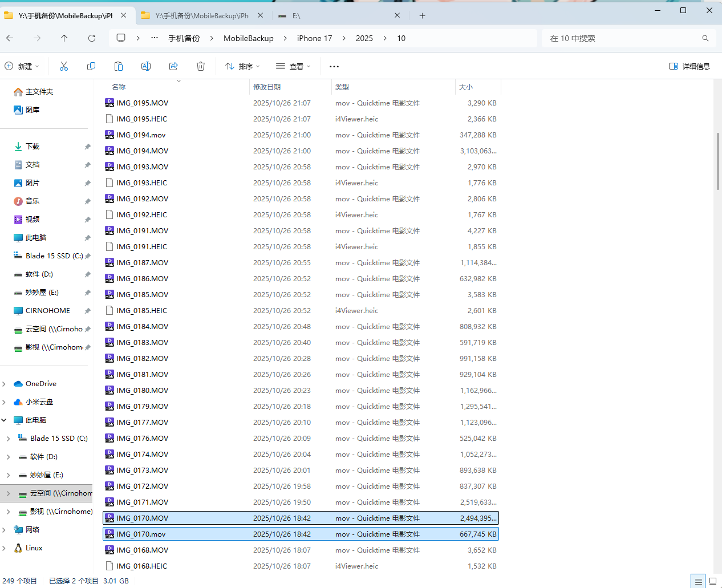The image size is (722, 588).
Task: Open the 查看 view dropdown
Action: [293, 66]
